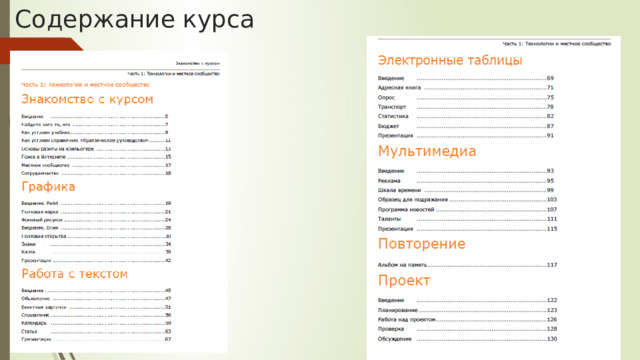
Task: Click the 'Транспорт' row, page 78
Action: [x=466, y=107]
